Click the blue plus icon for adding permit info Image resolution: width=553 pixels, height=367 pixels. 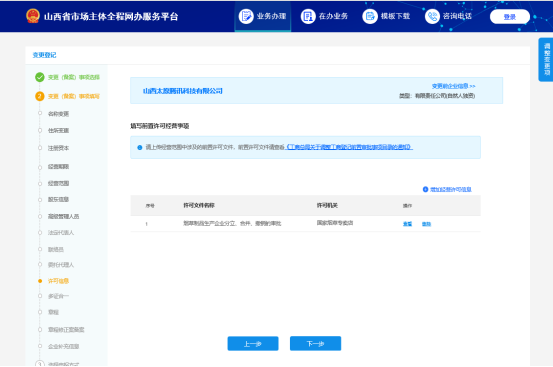[425, 189]
